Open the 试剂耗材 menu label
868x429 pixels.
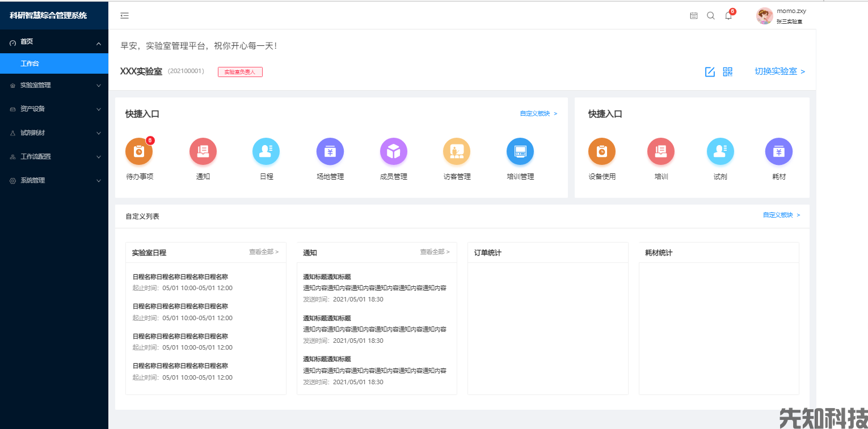tap(33, 133)
